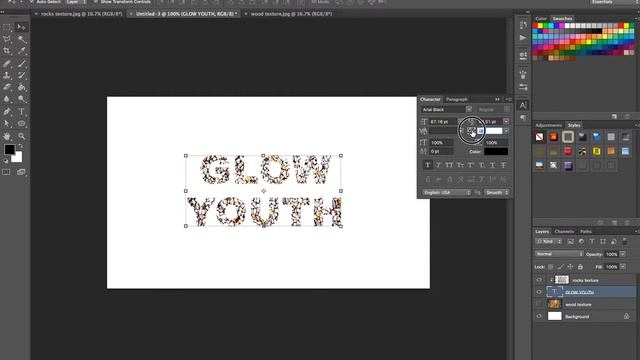
Task: Open the Fill slider dropdown arrow
Action: click(x=623, y=267)
